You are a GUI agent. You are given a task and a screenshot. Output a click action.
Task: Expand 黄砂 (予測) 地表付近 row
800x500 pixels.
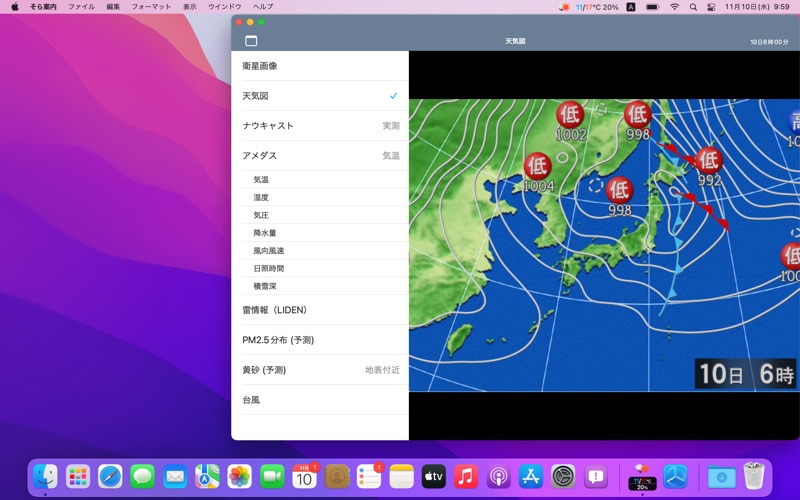pyautogui.click(x=319, y=370)
